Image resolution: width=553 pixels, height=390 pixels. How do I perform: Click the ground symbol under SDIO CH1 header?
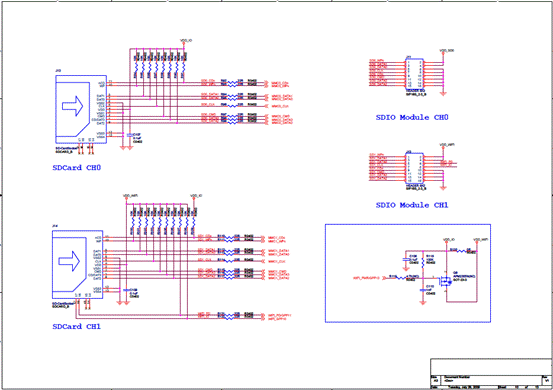coord(443,188)
